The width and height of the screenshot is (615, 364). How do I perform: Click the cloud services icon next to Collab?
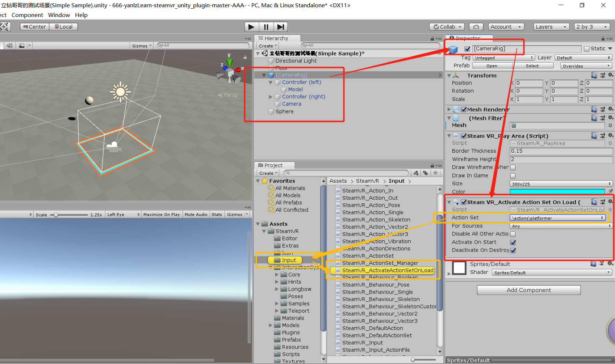(476, 26)
